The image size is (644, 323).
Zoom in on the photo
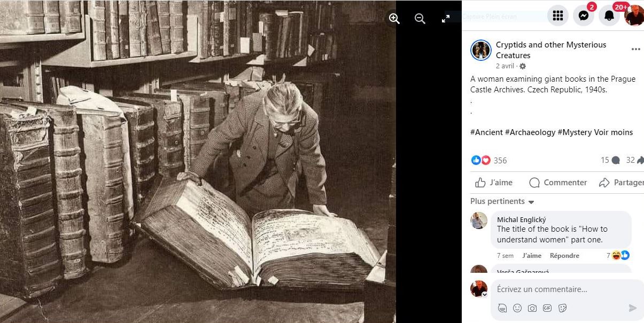pos(394,19)
